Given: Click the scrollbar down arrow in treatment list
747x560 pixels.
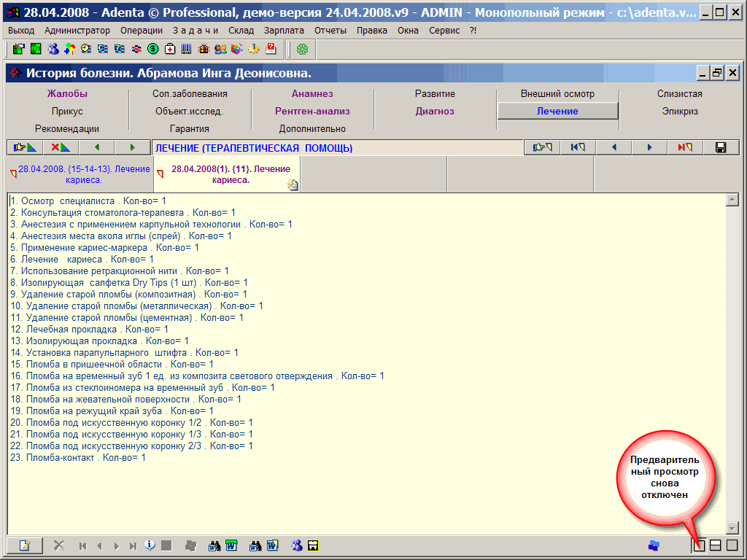Looking at the screenshot, I should pyautogui.click(x=732, y=528).
